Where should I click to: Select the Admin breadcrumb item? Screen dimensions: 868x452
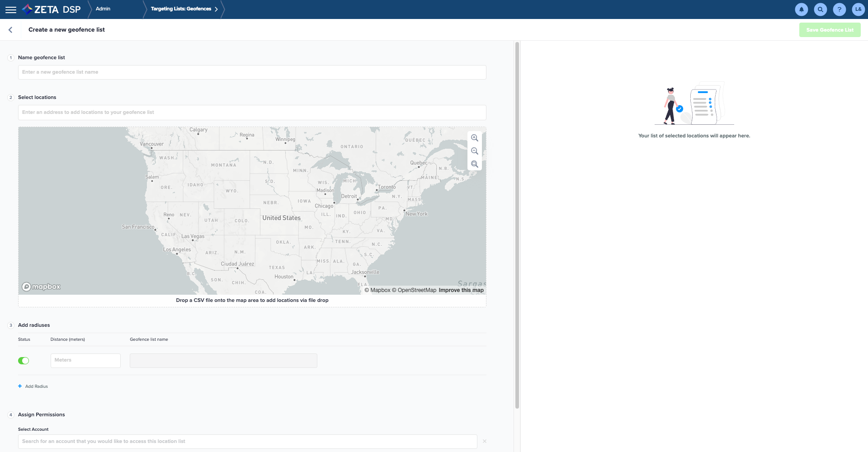pyautogui.click(x=103, y=9)
